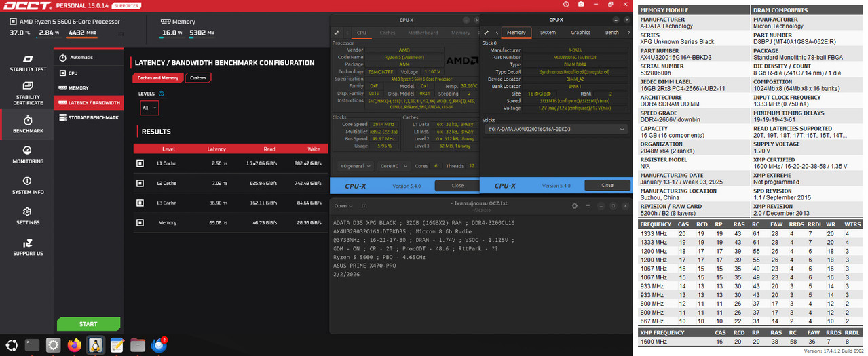Viewport: 868px width, 356px height.
Task: Select Bench tab in right CPU-X window
Action: click(x=611, y=33)
